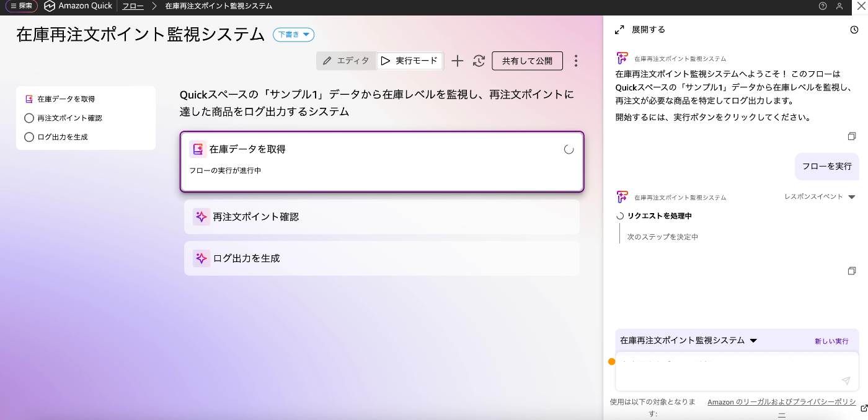
Task: Click リクエストを処理中 status text
Action: coord(660,216)
